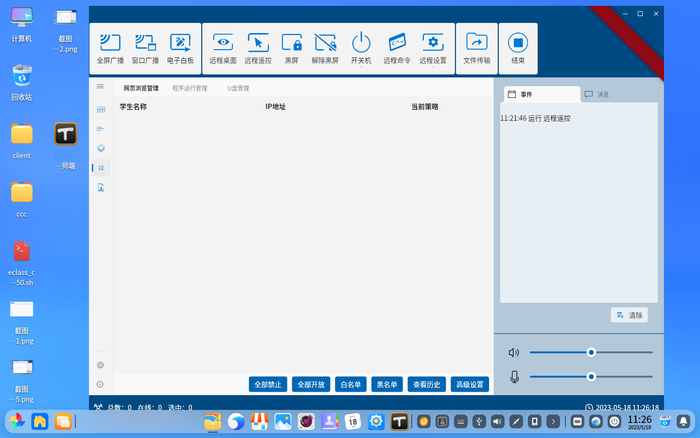Toggle the microphone mute icon
Viewport: 700px width, 438px height.
point(514,376)
